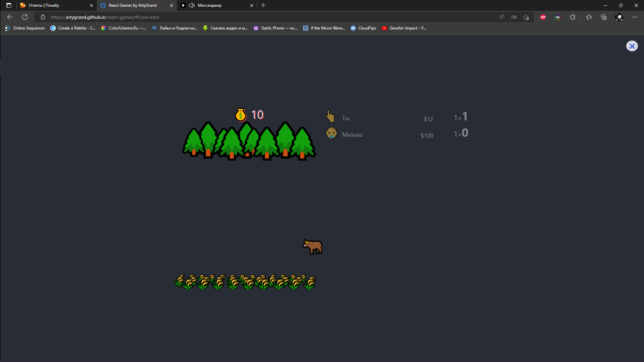Open the 'Online Sequencer' bookmark
Image resolution: width=644 pixels, height=362 pixels.
point(25,28)
